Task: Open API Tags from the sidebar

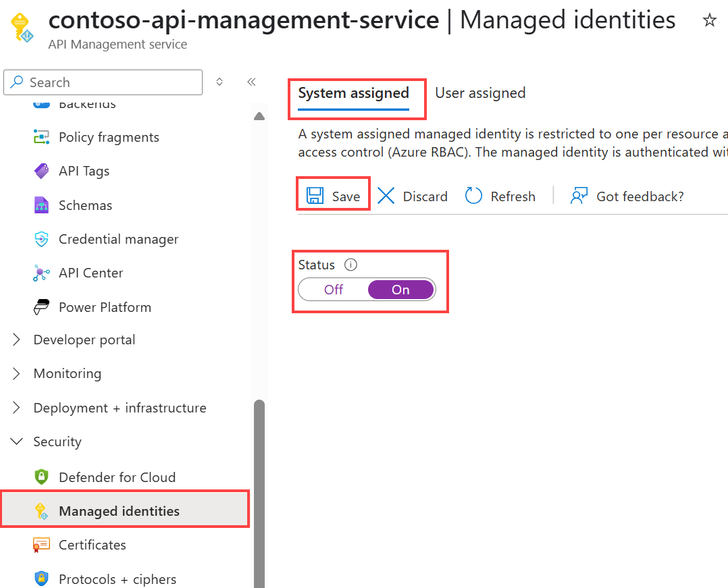Action: (84, 171)
